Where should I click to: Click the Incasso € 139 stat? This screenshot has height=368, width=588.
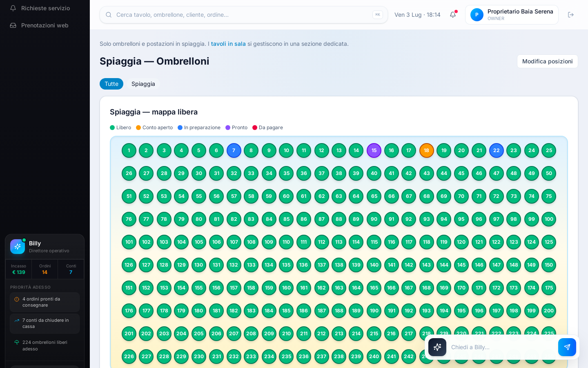[x=19, y=269]
